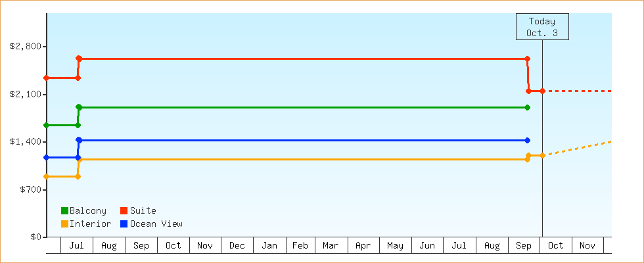This screenshot has height=263, width=644.
Task: Click the Today Oct. 3 marker box
Action: point(542,27)
